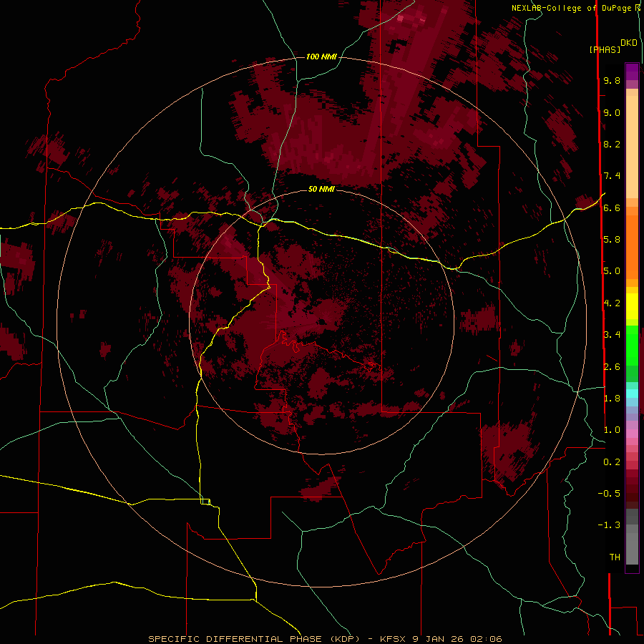This screenshot has width=644, height=644.
Task: Pick the purple top of the color bar
Action: (x=632, y=72)
